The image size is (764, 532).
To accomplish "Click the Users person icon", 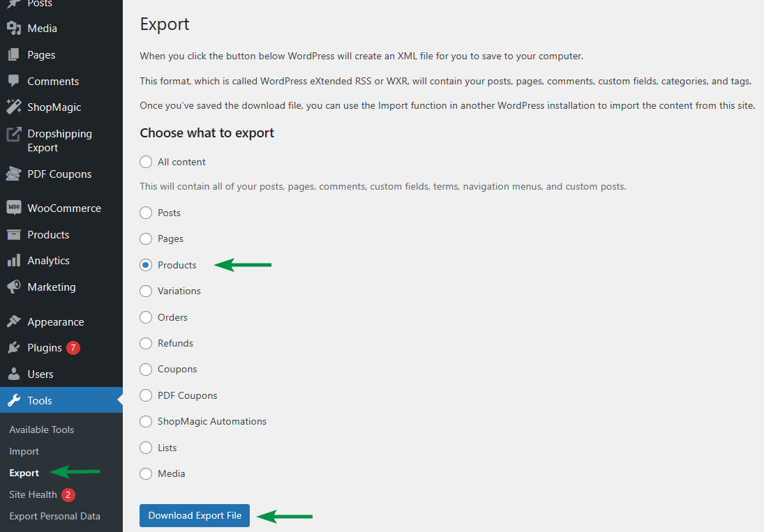I will [x=13, y=374].
